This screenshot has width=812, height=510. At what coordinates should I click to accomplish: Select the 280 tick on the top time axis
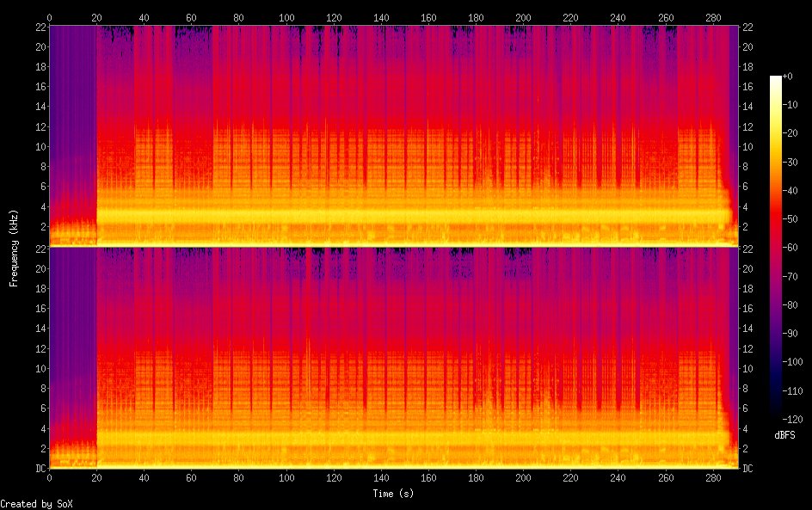pos(712,17)
